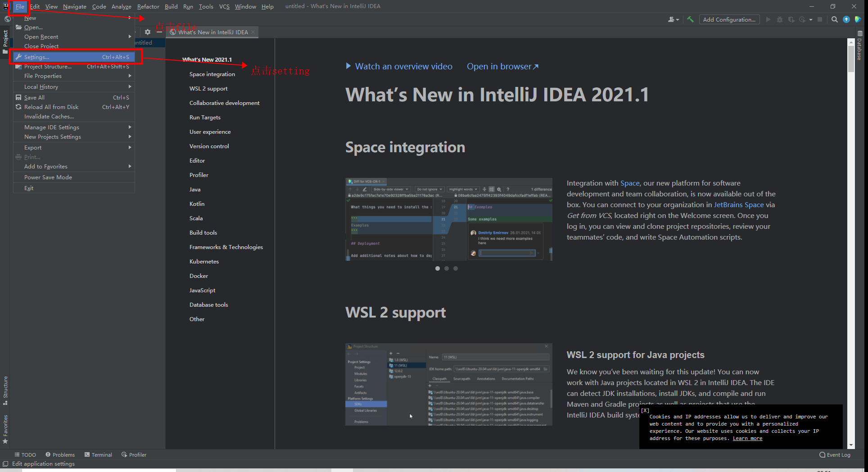The height and width of the screenshot is (472, 868).
Task: Click the globe icon below the File menu
Action: tap(7, 19)
